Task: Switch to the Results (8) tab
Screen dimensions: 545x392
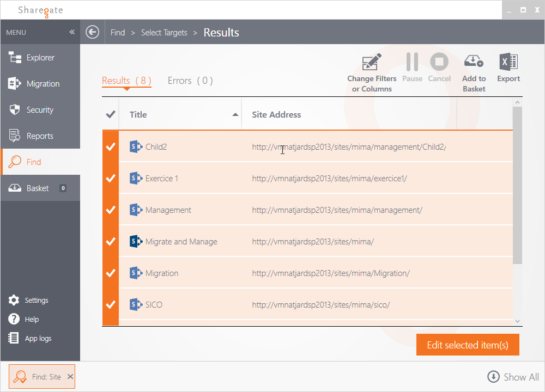Action: [126, 81]
